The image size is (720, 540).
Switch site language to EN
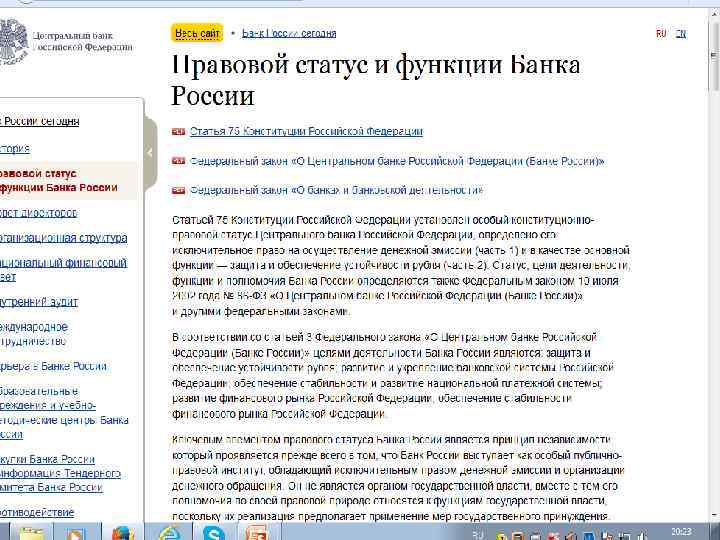[x=681, y=34]
